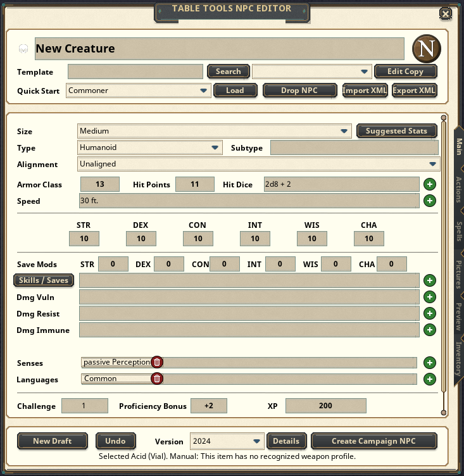Remove the Common language with trash icon
The width and height of the screenshot is (464, 476).
[157, 379]
